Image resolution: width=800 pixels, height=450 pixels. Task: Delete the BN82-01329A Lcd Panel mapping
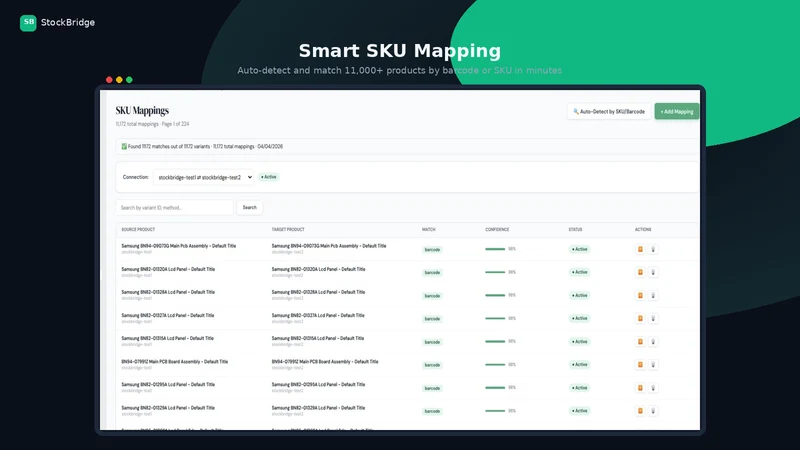click(653, 411)
